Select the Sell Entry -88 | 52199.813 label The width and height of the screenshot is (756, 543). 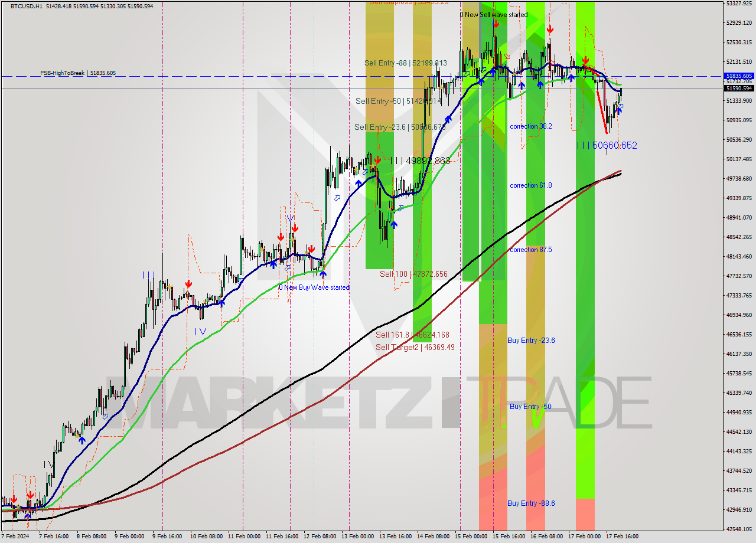(x=406, y=63)
